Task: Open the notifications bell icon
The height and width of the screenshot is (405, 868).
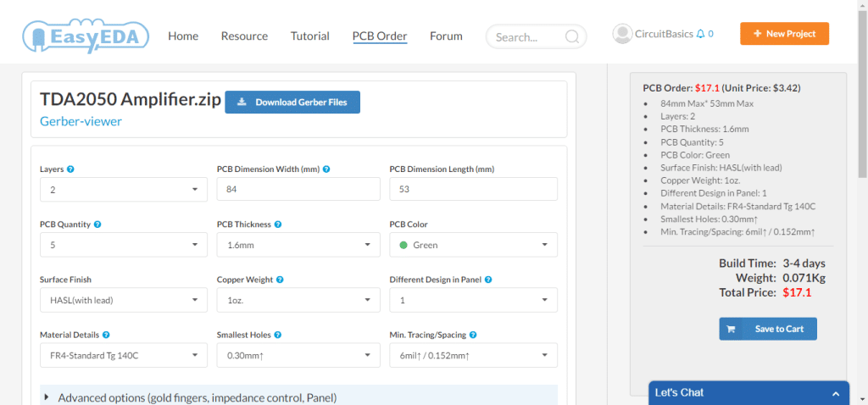Action: [700, 34]
